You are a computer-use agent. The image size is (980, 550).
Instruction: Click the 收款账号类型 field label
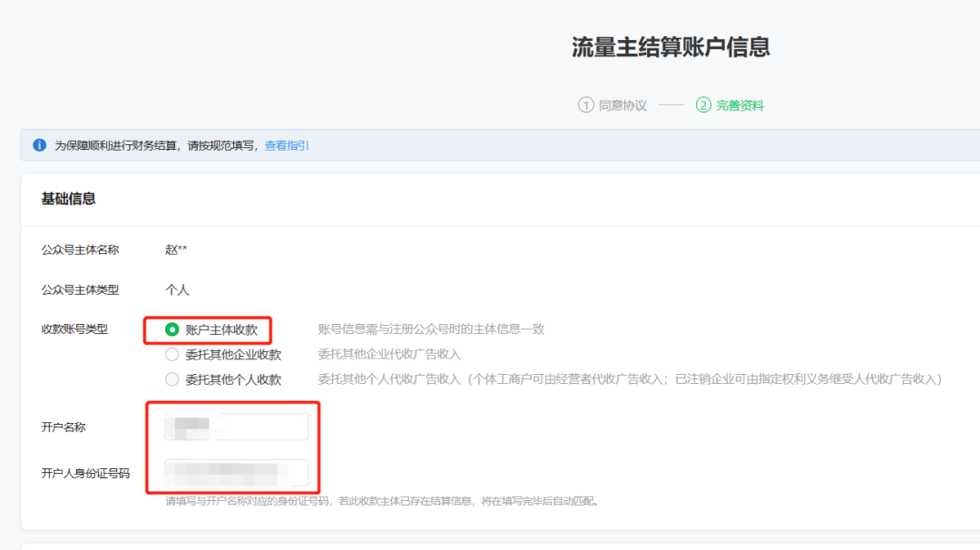pos(74,329)
